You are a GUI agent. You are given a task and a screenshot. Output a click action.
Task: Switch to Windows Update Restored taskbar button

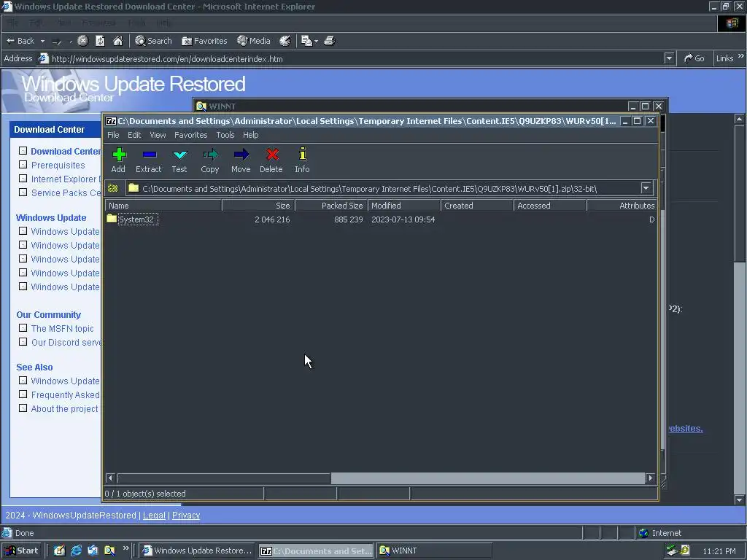pos(197,551)
